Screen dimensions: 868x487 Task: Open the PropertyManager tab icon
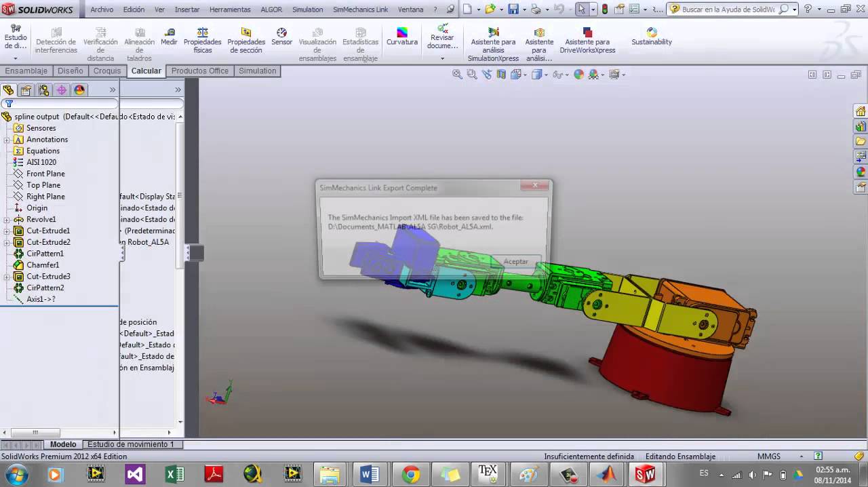tap(26, 90)
